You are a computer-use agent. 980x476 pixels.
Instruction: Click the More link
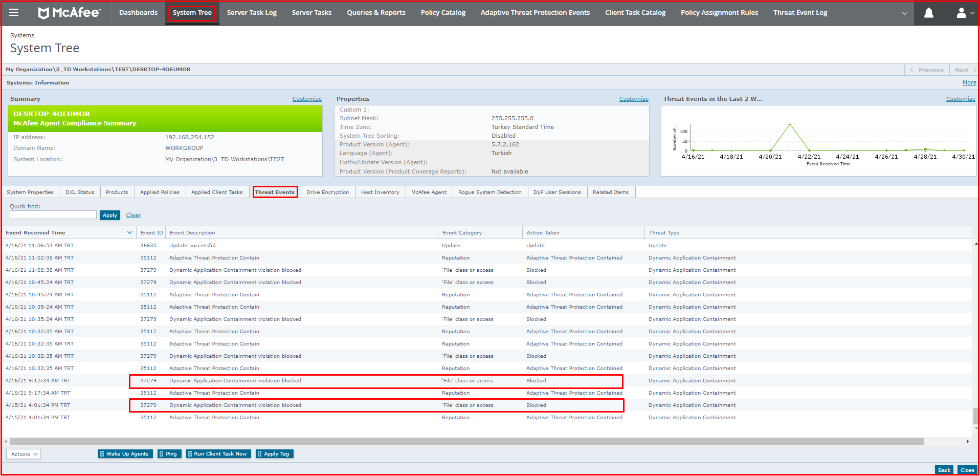[969, 82]
